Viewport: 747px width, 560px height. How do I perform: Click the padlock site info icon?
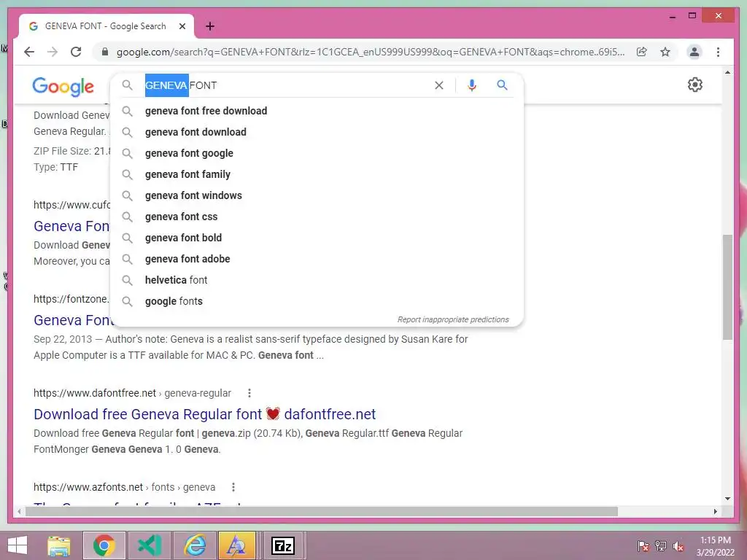[x=105, y=52]
